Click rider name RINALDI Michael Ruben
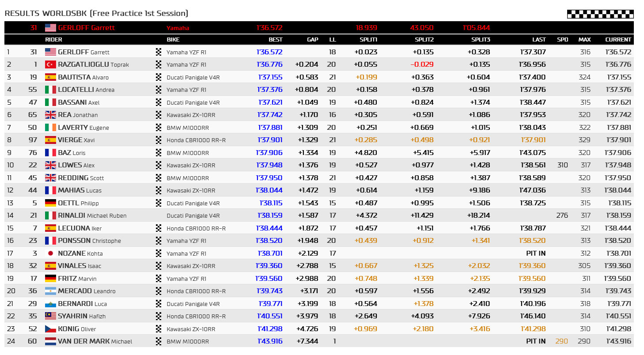This screenshot has height=355, width=644. click(x=92, y=216)
